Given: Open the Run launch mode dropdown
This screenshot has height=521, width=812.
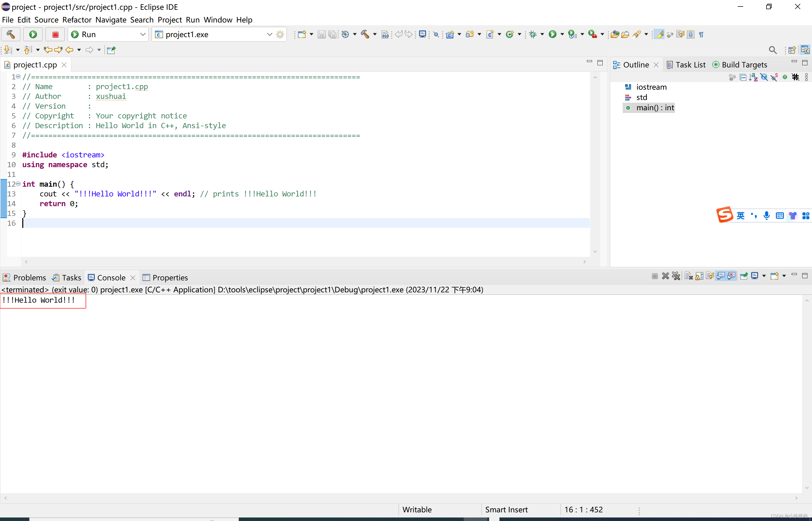Looking at the screenshot, I should coord(143,34).
